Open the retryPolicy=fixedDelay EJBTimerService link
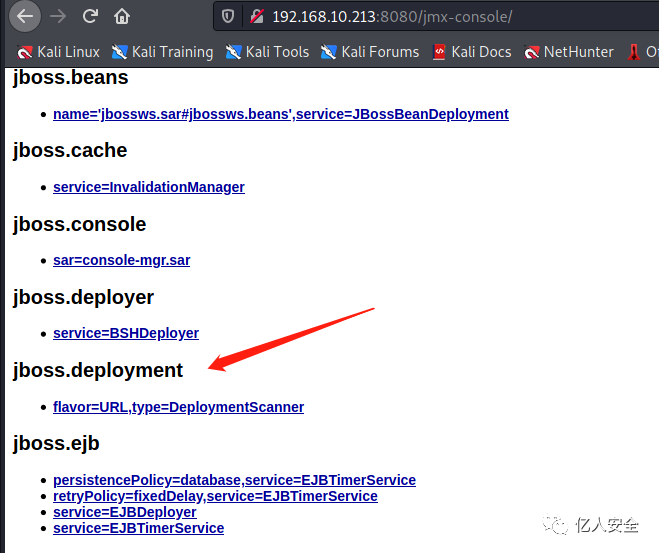Image resolution: width=659 pixels, height=553 pixels. (x=215, y=496)
